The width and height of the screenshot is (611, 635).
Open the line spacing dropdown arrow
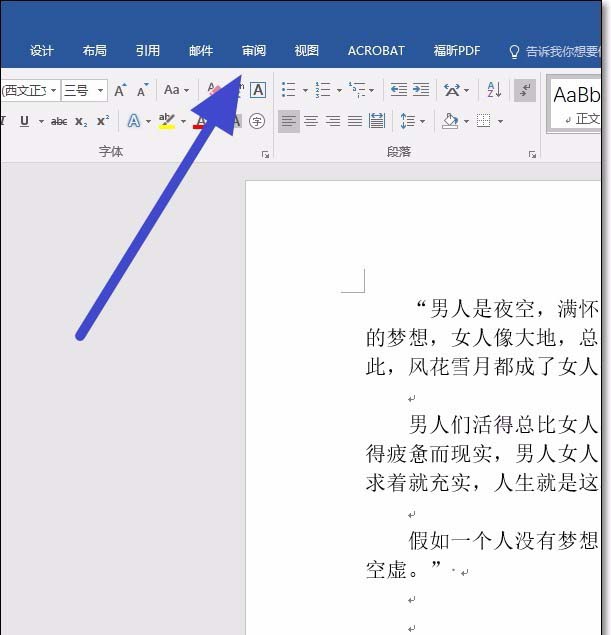(x=422, y=121)
